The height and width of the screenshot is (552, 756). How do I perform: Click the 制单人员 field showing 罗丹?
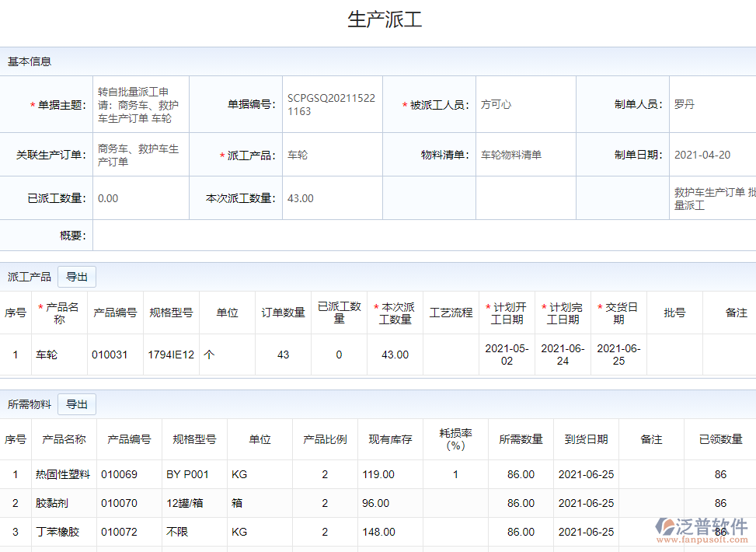[711, 105]
